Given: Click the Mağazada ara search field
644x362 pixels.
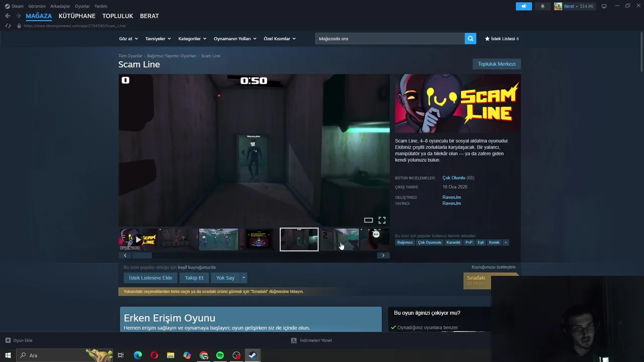Looking at the screenshot, I should point(390,39).
